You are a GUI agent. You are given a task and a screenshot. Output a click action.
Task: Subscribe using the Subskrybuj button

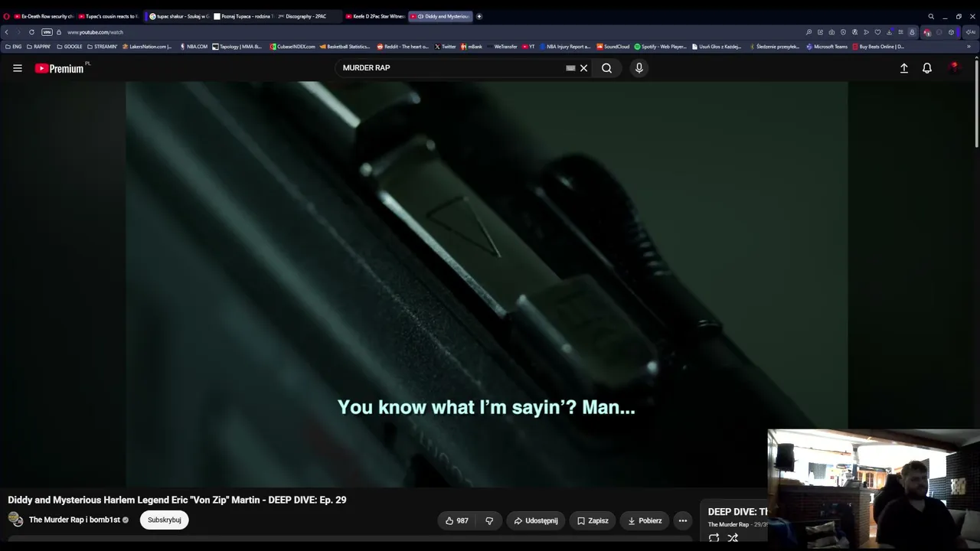pyautogui.click(x=165, y=520)
